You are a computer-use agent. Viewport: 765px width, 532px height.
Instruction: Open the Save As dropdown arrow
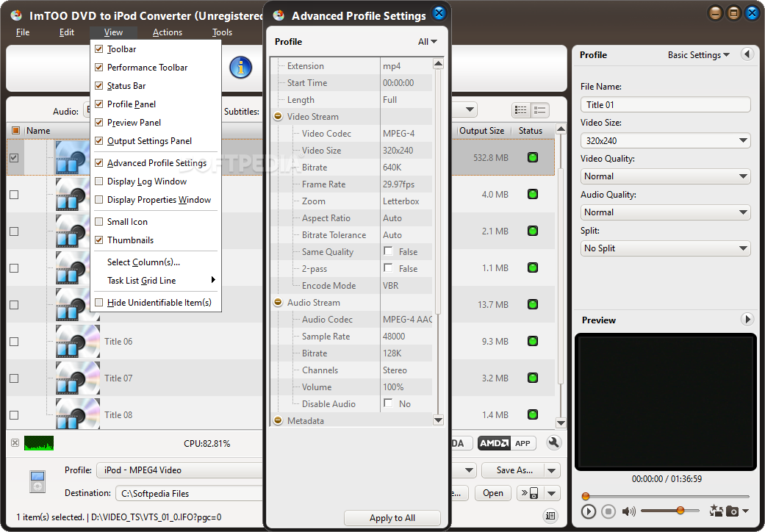(552, 470)
